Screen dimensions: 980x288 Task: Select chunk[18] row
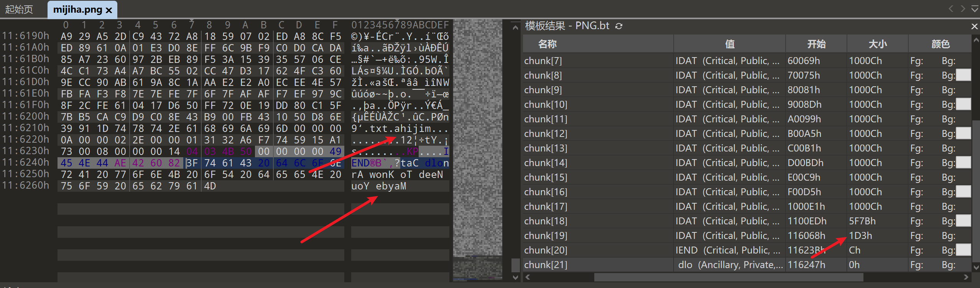pyautogui.click(x=747, y=221)
